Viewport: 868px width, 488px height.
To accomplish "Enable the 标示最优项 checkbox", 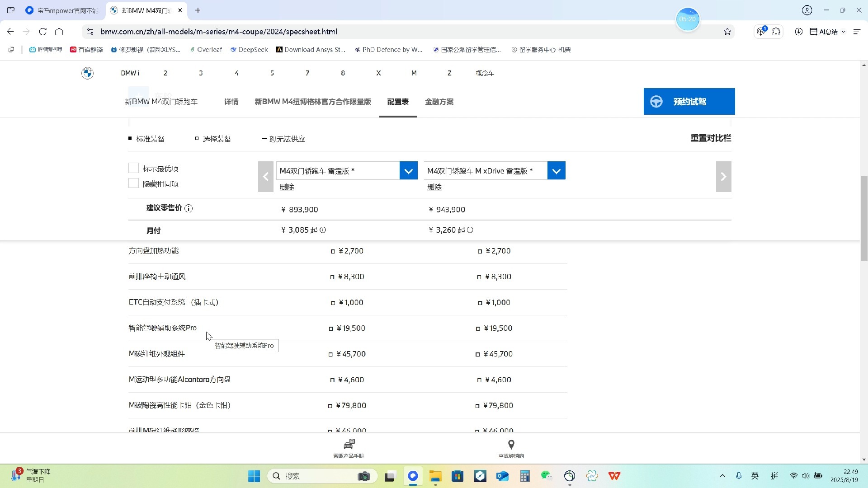I will pyautogui.click(x=133, y=168).
